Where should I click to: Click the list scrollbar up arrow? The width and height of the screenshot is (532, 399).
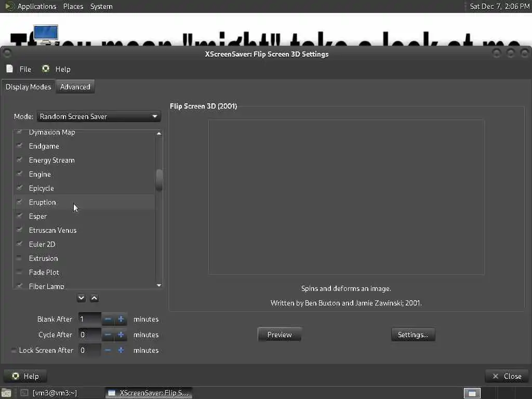(x=159, y=134)
